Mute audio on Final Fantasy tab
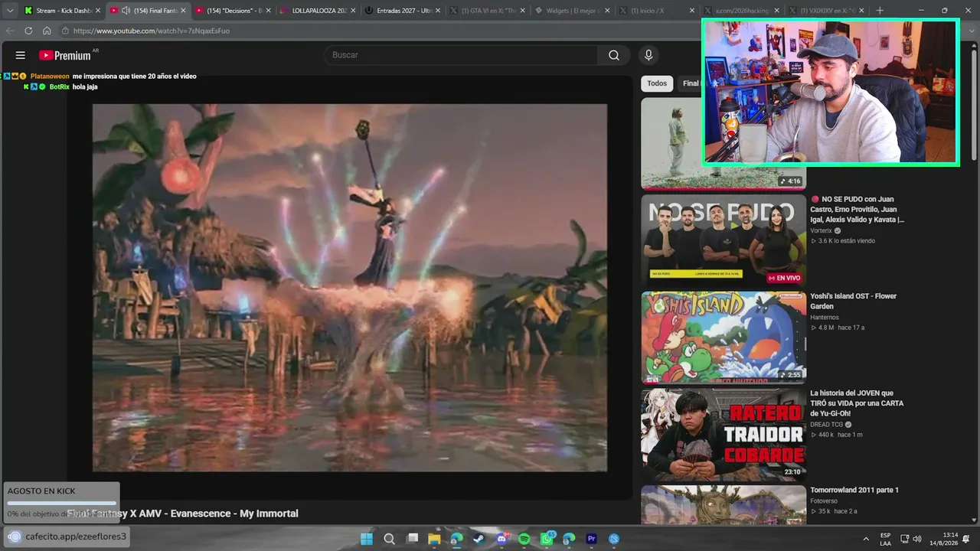The image size is (980, 551). click(x=126, y=11)
